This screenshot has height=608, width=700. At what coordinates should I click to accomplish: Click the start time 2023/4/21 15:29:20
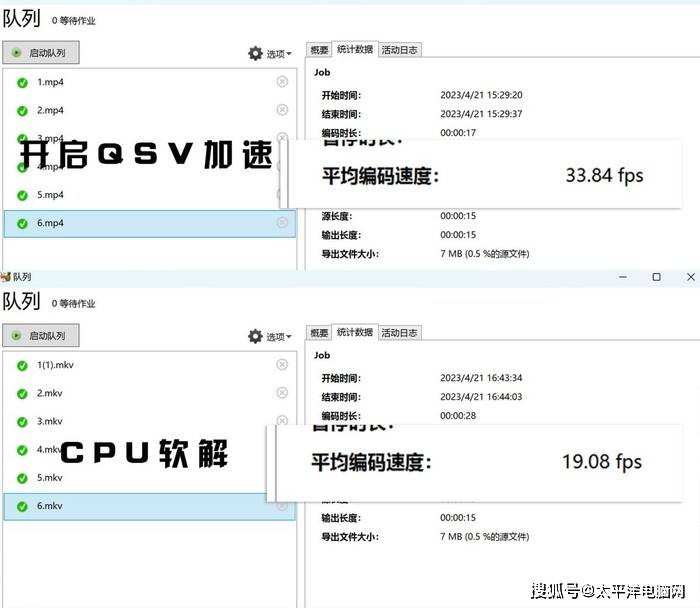[x=481, y=95]
